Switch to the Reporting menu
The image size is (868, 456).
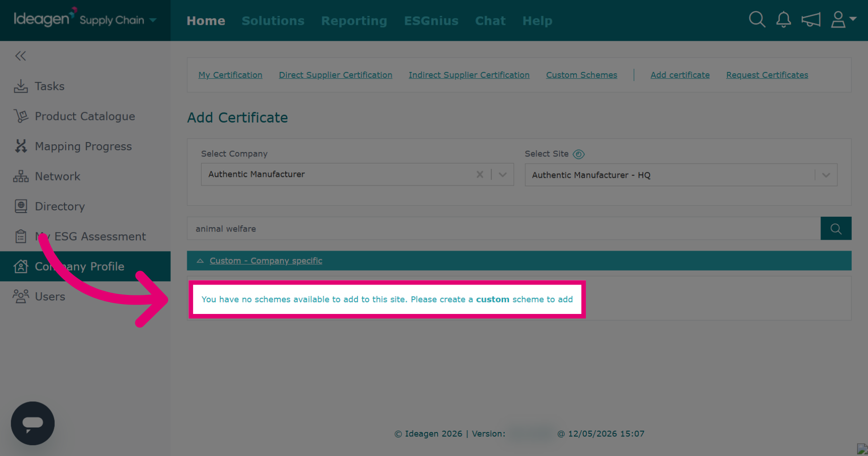[354, 21]
